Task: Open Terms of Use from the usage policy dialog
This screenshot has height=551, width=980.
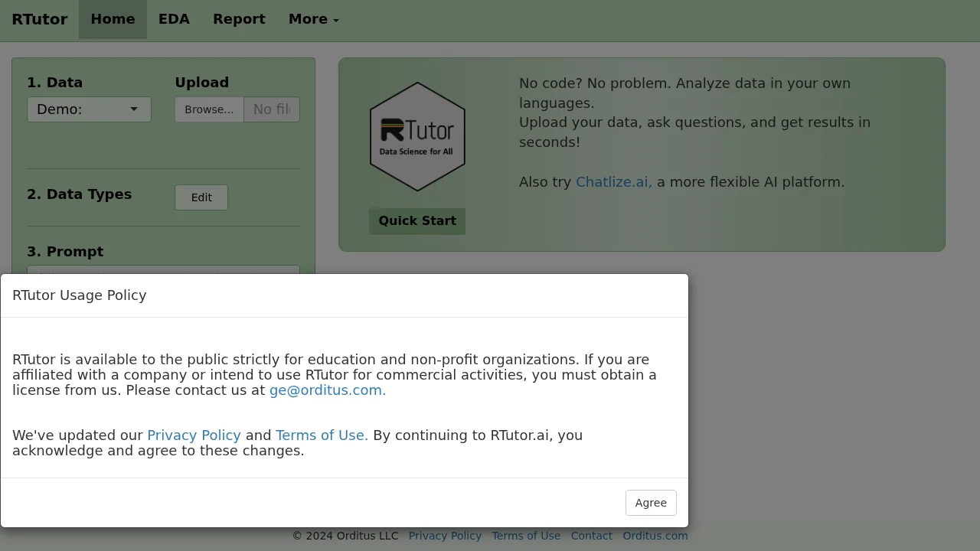Action: (x=321, y=435)
